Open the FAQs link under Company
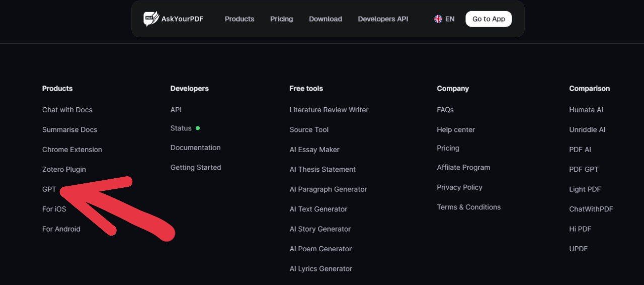Viewport: 644px width, 285px height. (x=445, y=110)
